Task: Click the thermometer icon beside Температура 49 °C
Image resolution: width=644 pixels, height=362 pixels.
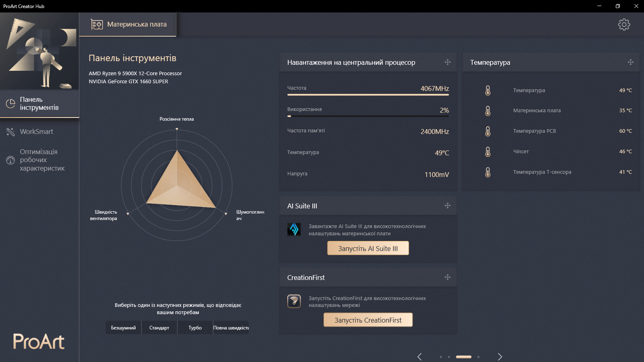Action: (x=488, y=90)
